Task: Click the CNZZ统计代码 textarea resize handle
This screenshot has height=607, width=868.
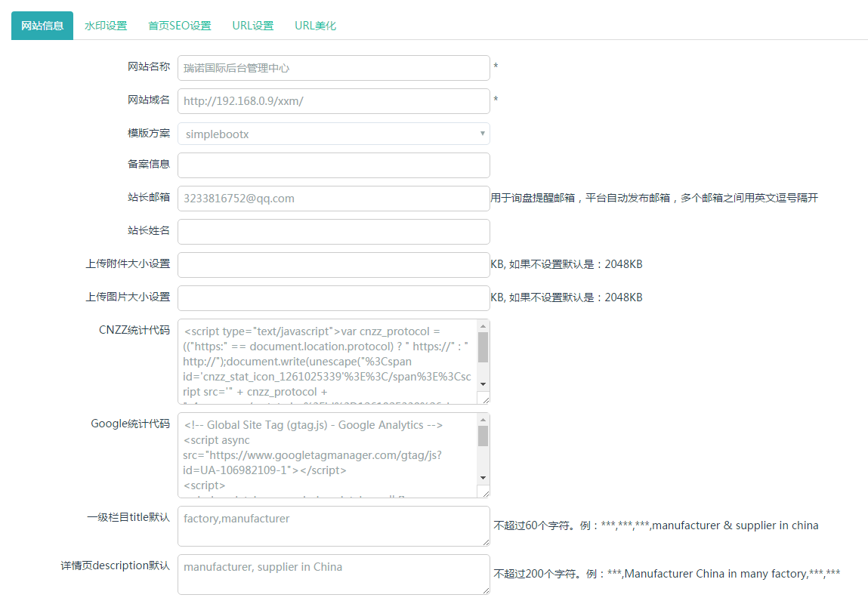Action: (x=486, y=399)
